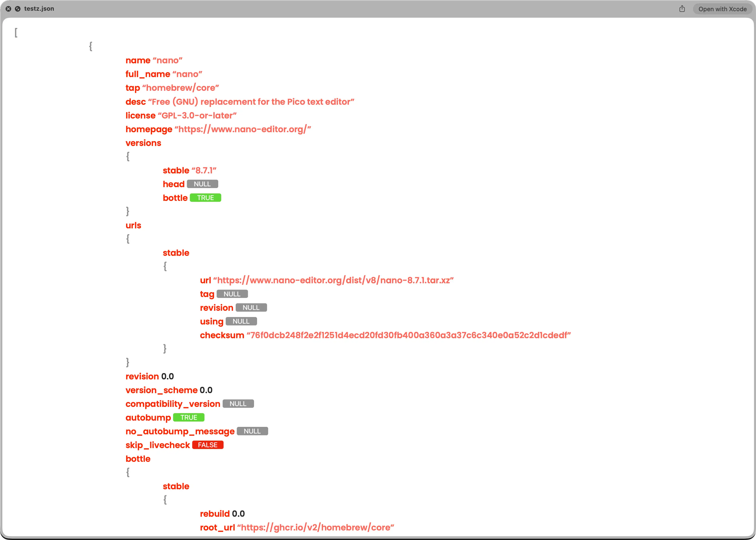
Task: Share testz.json using the share icon
Action: 682,9
